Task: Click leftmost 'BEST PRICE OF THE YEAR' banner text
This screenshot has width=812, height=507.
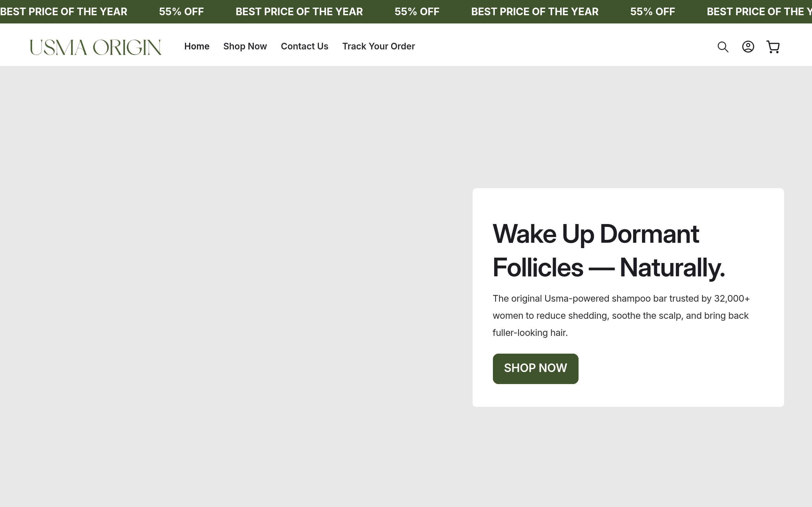Action: 64,12
